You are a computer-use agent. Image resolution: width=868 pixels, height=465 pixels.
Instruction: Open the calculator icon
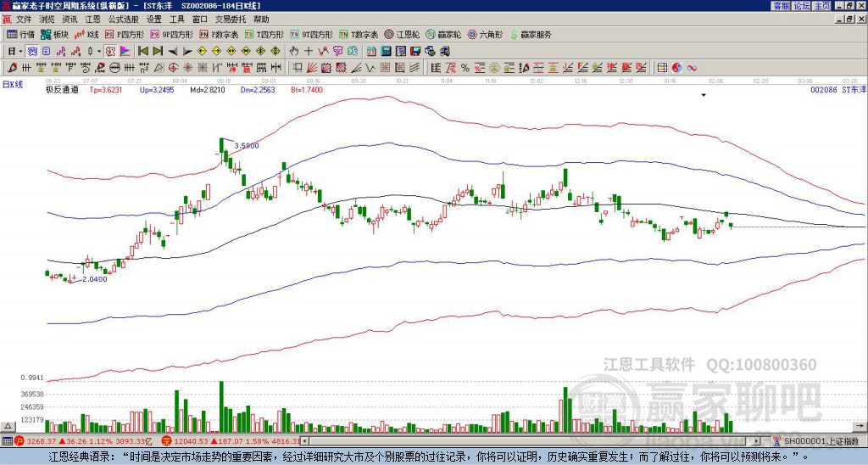click(x=386, y=52)
